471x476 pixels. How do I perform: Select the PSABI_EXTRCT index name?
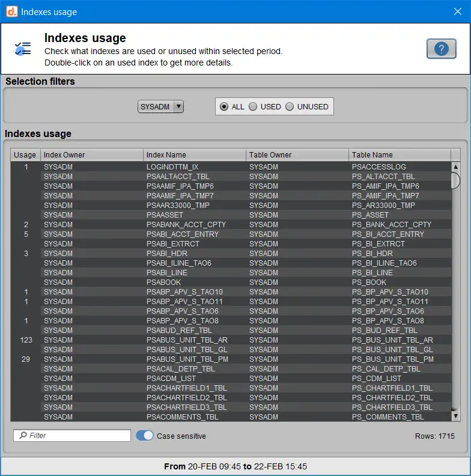(x=173, y=244)
